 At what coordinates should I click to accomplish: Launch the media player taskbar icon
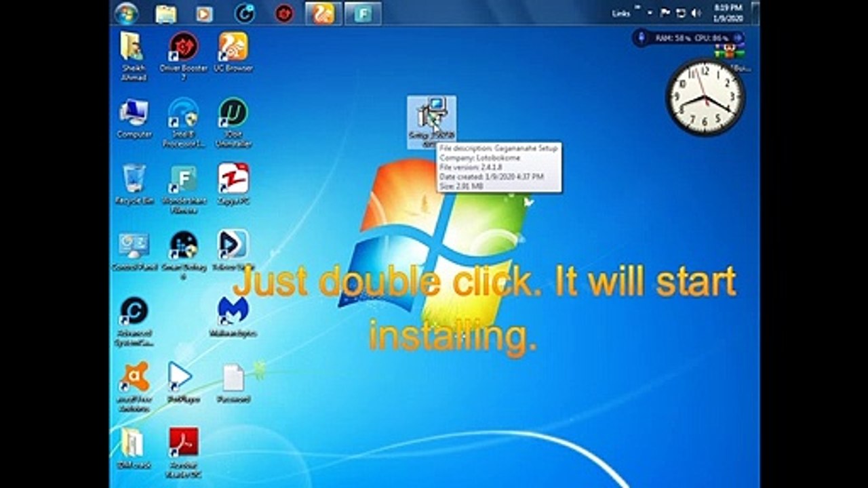(204, 13)
